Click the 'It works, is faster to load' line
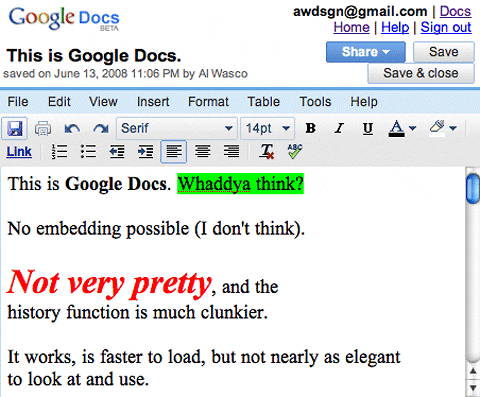 pyautogui.click(x=204, y=357)
